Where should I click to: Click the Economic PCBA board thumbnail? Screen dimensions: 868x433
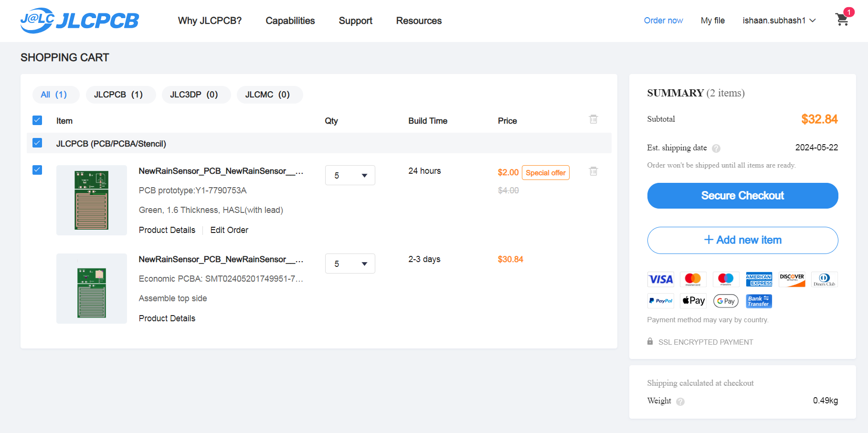(x=92, y=288)
